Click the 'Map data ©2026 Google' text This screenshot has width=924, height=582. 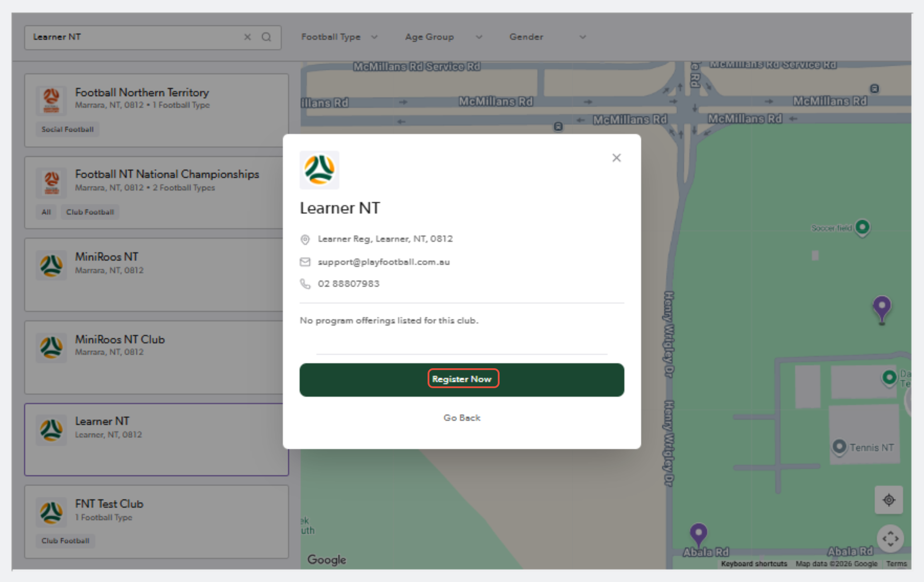point(837,564)
